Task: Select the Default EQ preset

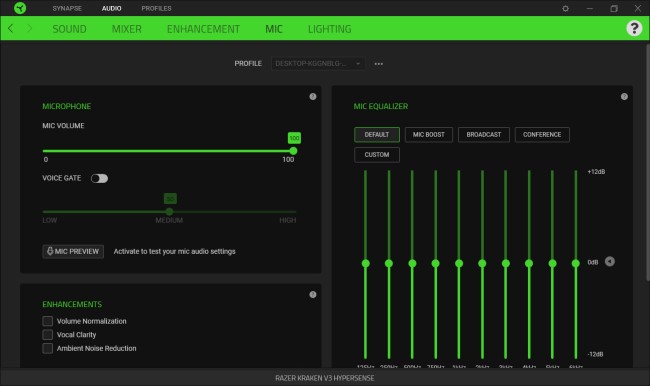Action: pos(377,135)
